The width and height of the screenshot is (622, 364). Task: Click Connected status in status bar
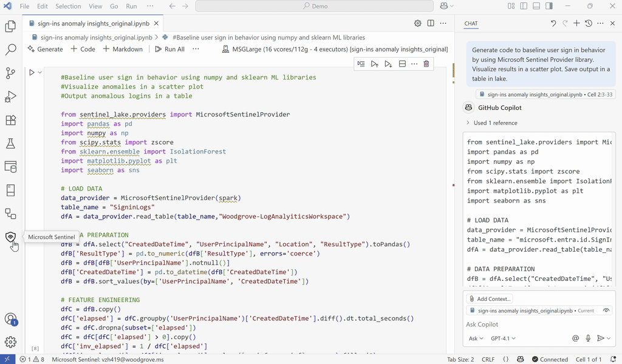550,359
